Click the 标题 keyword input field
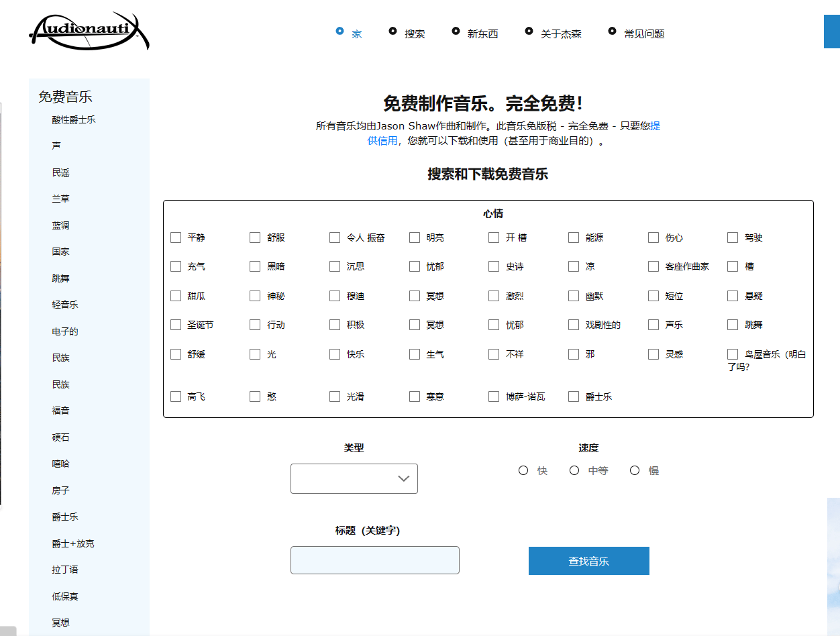Viewport: 840px width, 636px height. click(x=374, y=560)
